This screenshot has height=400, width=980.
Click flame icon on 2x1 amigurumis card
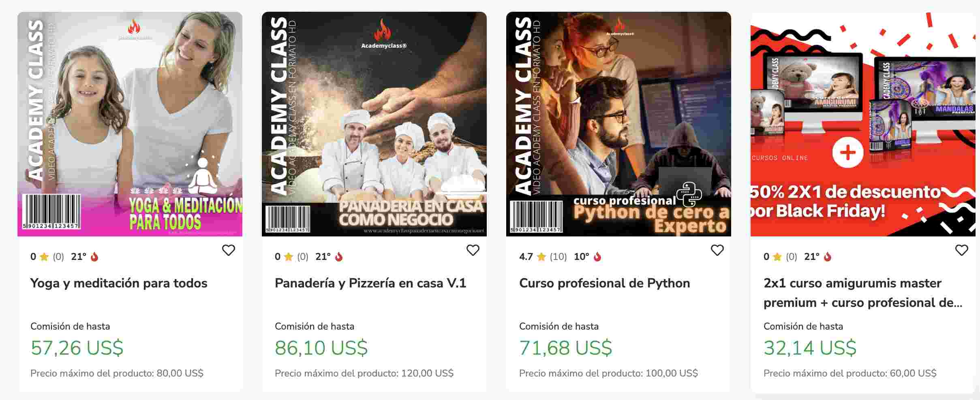click(828, 257)
